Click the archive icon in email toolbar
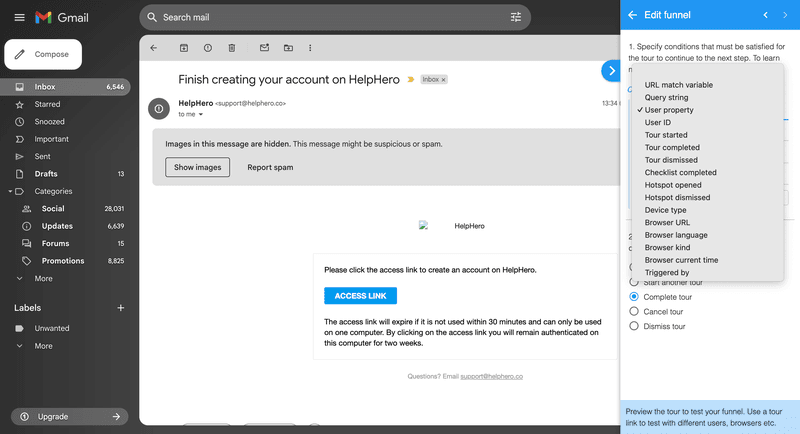800x434 pixels. pos(183,47)
